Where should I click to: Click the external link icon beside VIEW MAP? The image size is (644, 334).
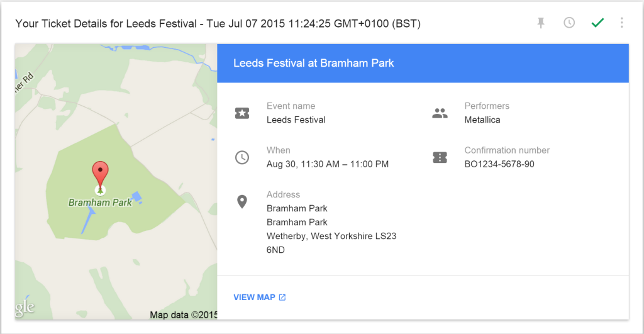pos(282,298)
